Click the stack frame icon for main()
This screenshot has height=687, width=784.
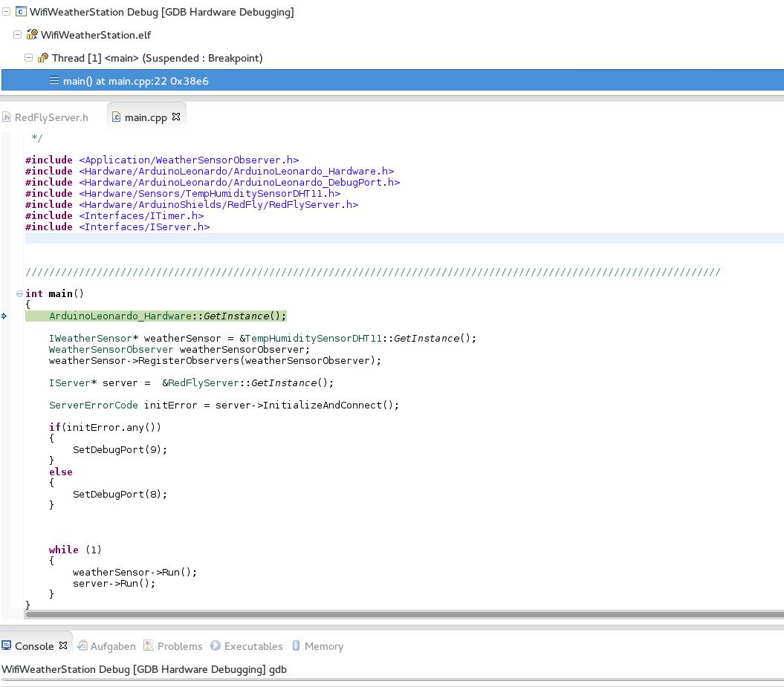point(54,80)
